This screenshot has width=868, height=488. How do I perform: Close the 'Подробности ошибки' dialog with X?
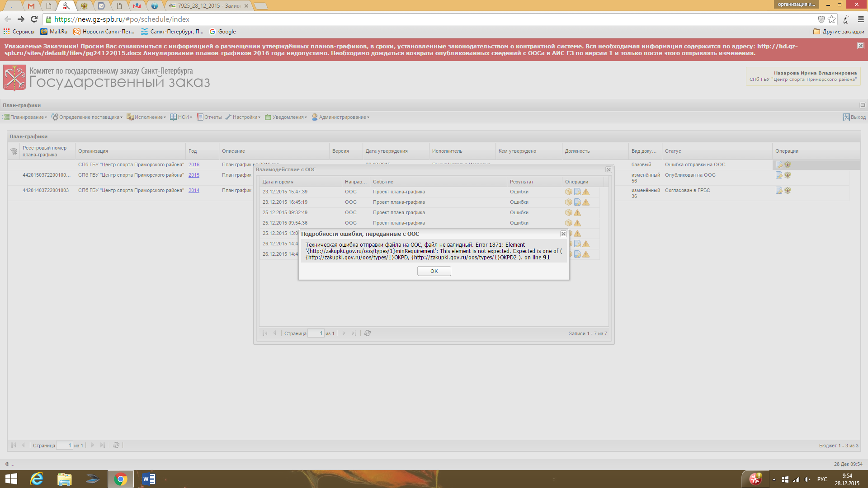tap(563, 234)
